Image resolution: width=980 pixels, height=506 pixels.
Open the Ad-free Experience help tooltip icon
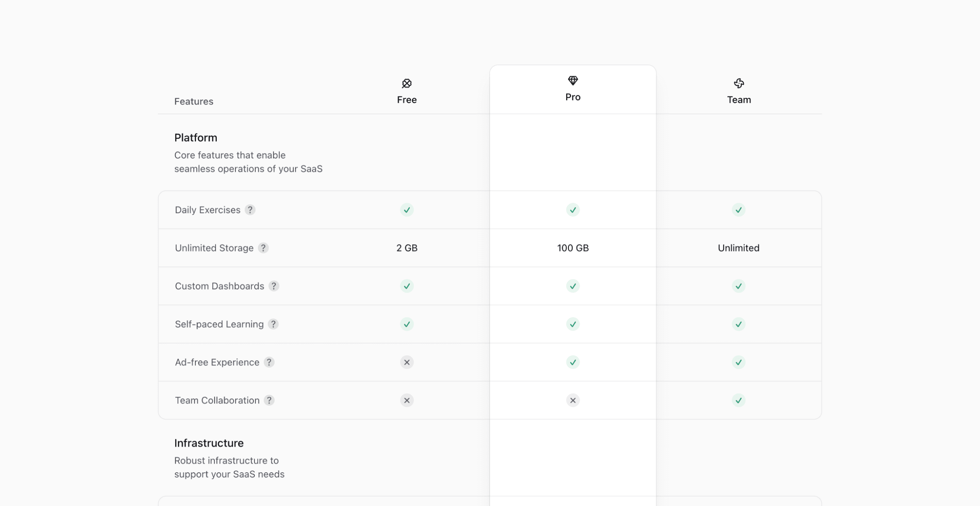269,362
